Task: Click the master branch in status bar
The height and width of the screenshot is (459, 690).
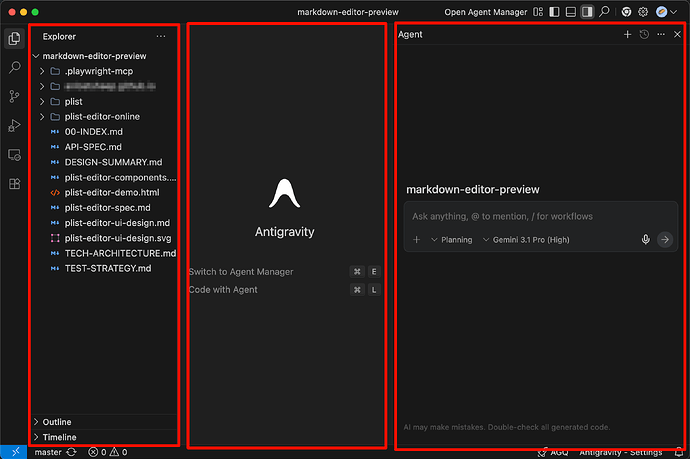Action: [x=48, y=452]
